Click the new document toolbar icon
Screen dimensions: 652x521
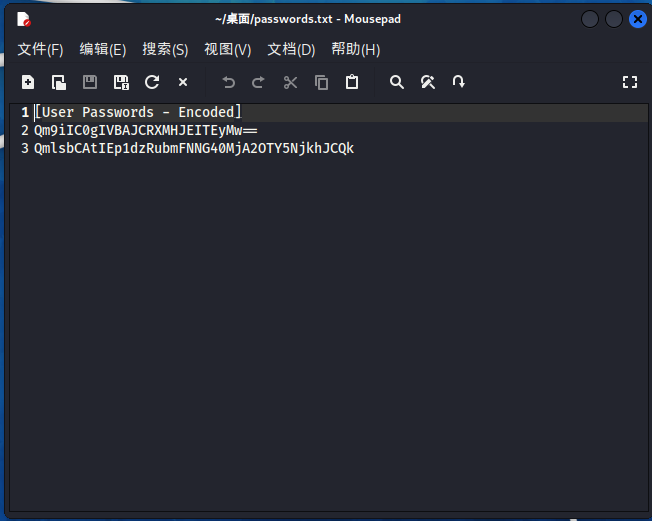pos(28,82)
